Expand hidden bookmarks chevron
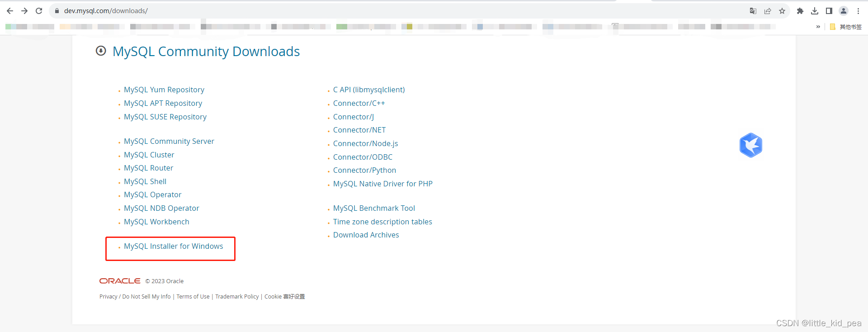The image size is (868, 332). tap(818, 27)
